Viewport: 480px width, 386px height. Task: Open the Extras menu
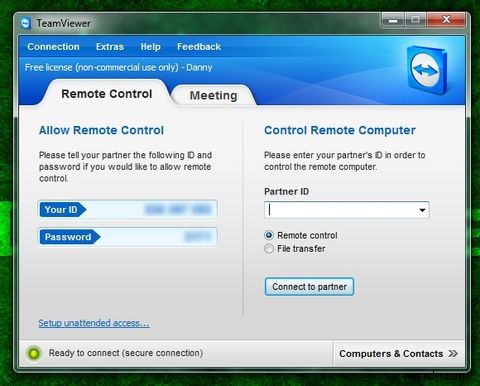click(110, 47)
